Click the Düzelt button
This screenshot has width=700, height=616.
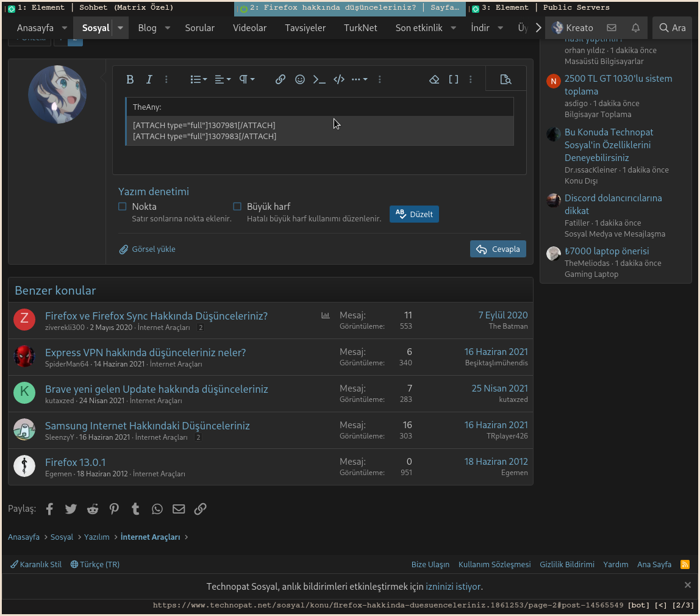tap(414, 214)
